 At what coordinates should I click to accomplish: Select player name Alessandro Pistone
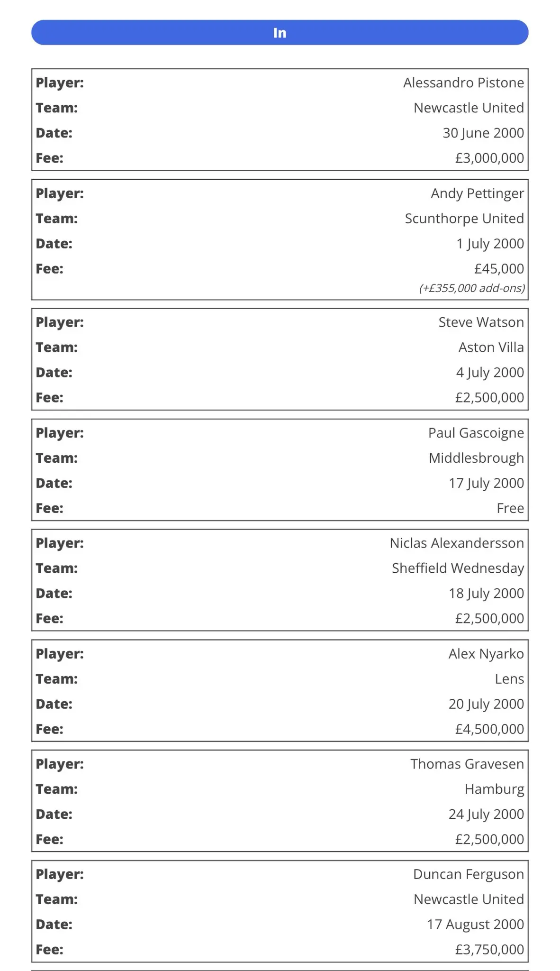(463, 82)
